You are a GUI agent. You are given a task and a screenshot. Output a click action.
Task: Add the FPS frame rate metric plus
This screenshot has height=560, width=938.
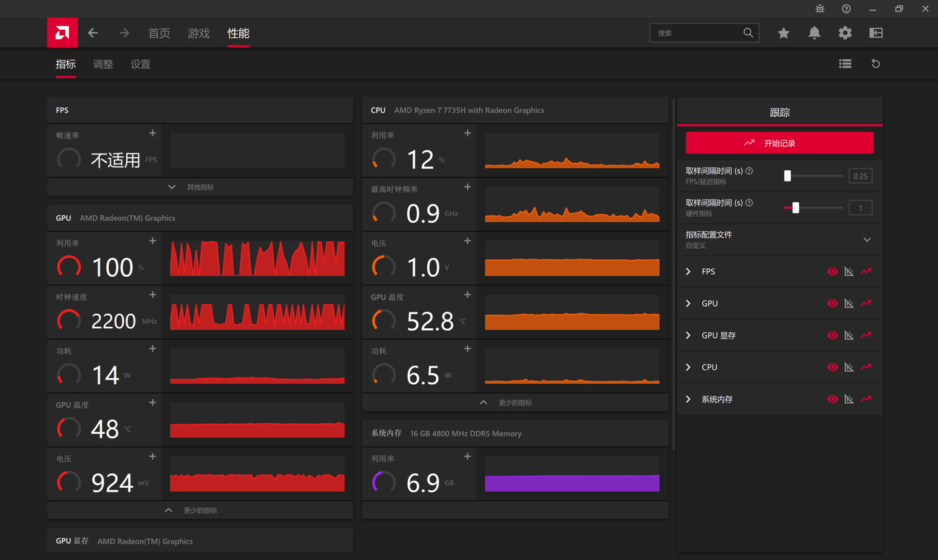(x=152, y=133)
